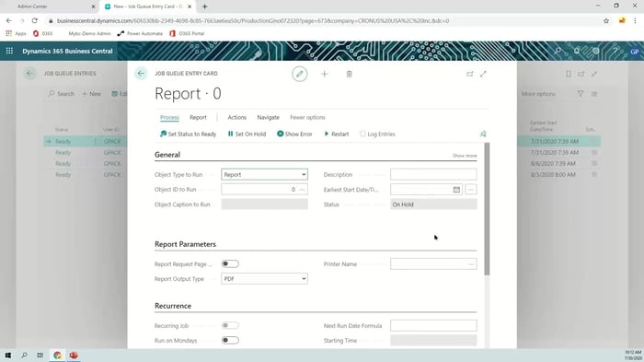Click the pencil edit icon on the card

point(299,74)
